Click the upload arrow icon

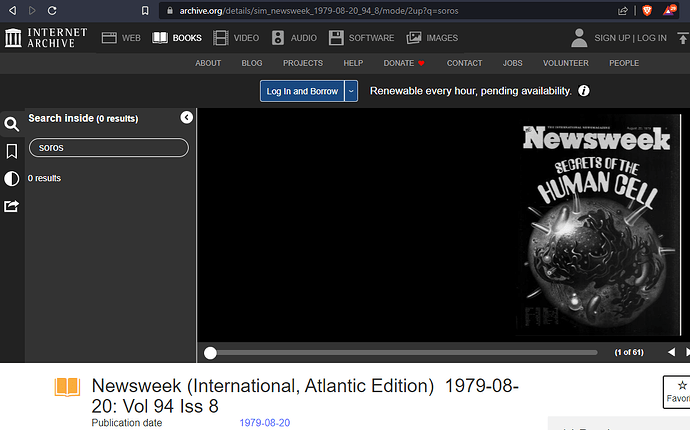point(683,38)
